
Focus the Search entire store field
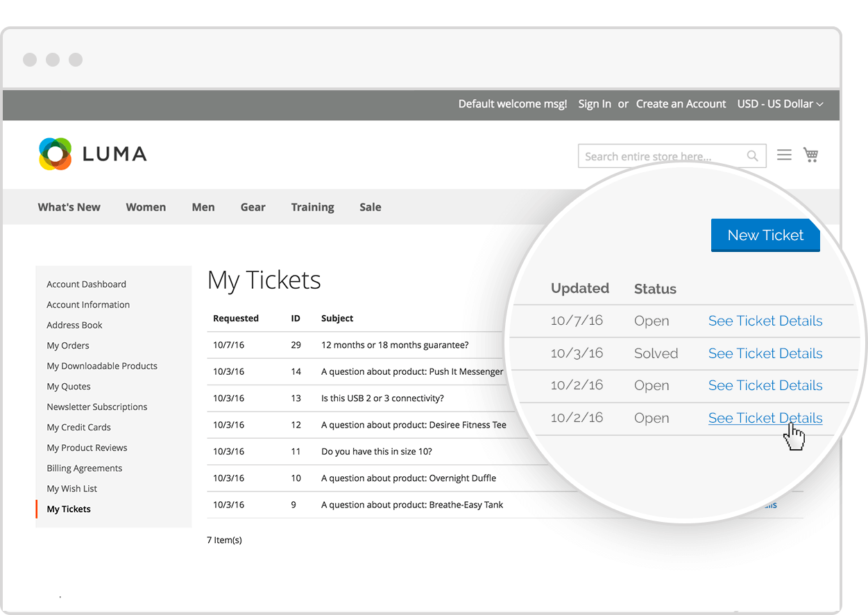[x=672, y=156]
